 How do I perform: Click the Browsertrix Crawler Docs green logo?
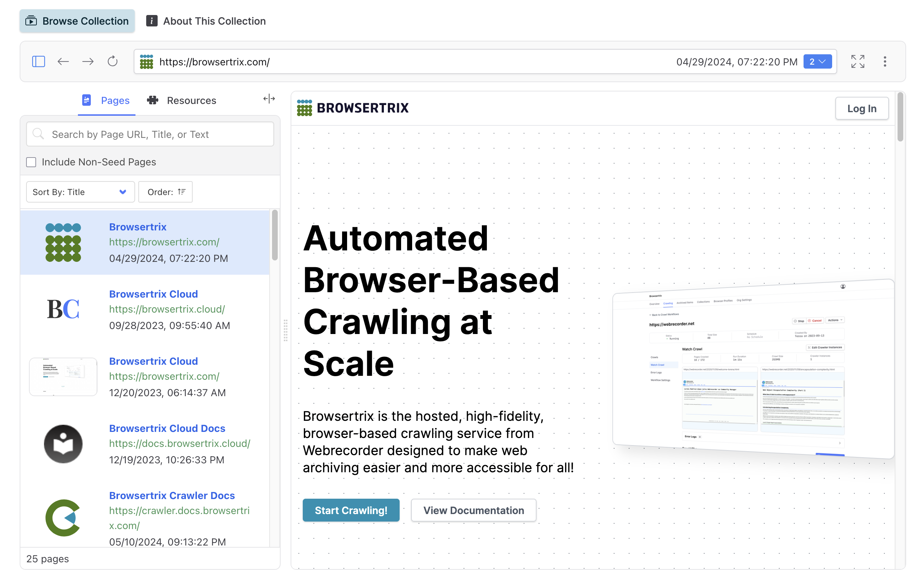click(x=63, y=518)
